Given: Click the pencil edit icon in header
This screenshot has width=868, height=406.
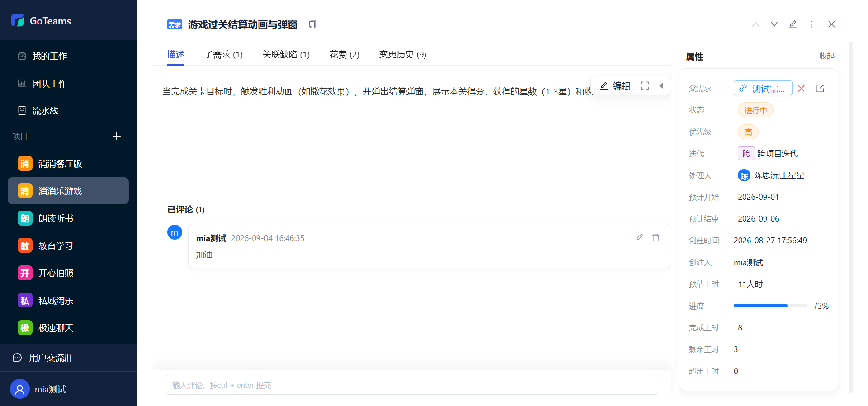Looking at the screenshot, I should click(793, 24).
